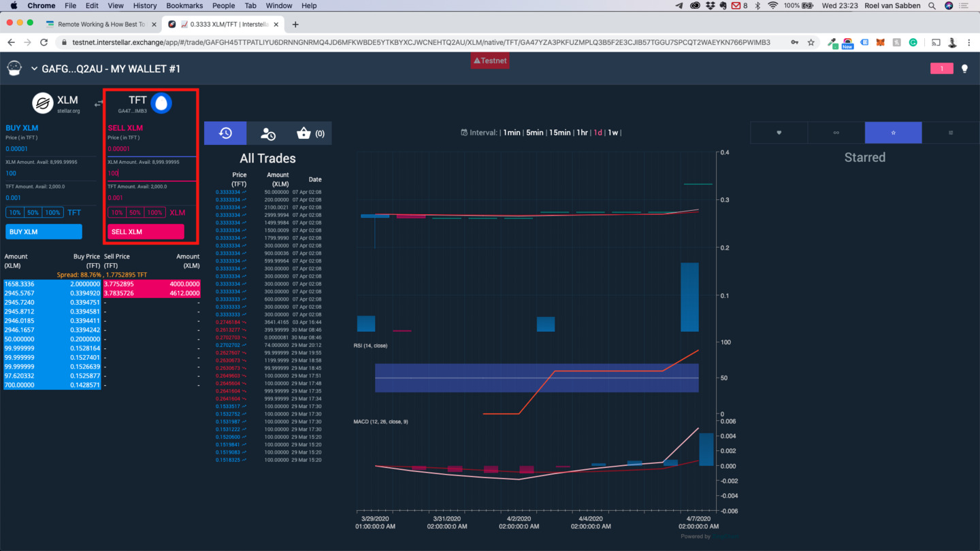This screenshot has width=980, height=551.
Task: Click the astronaut avatar icon
Action: tap(14, 68)
